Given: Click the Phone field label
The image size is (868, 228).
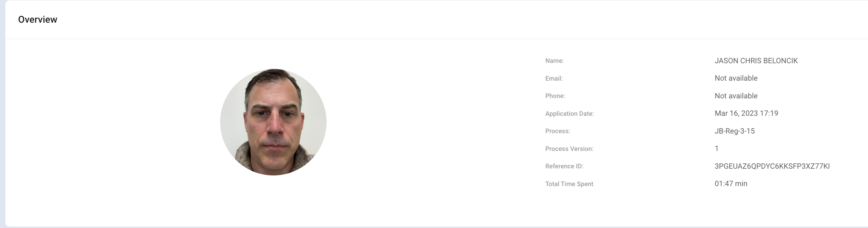Looking at the screenshot, I should tap(555, 96).
